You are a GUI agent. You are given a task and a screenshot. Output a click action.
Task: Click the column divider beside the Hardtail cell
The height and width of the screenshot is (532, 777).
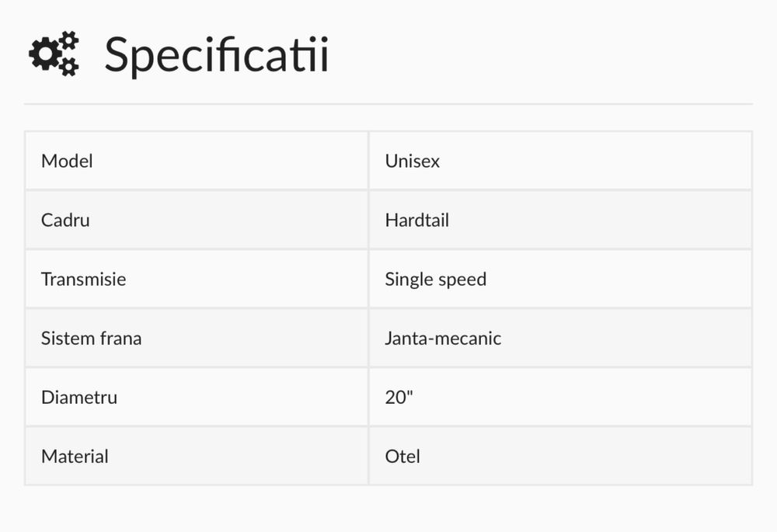point(368,220)
